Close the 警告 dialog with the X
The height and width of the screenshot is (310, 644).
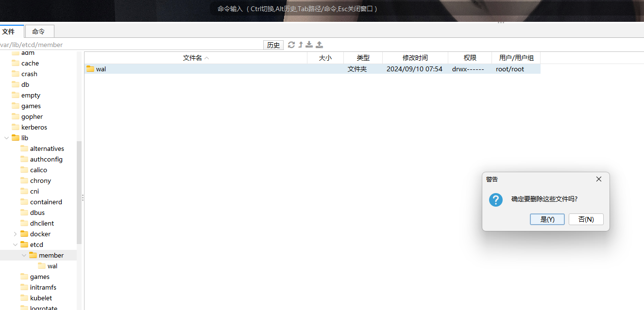click(598, 179)
